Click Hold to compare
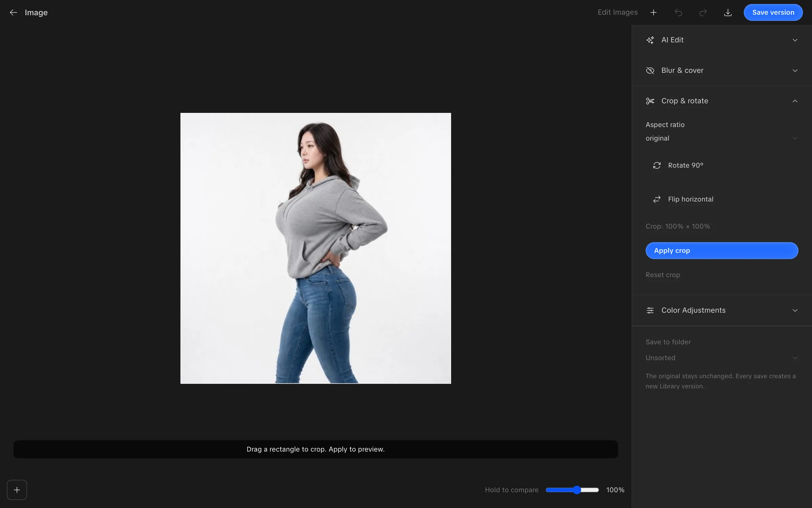 click(511, 490)
